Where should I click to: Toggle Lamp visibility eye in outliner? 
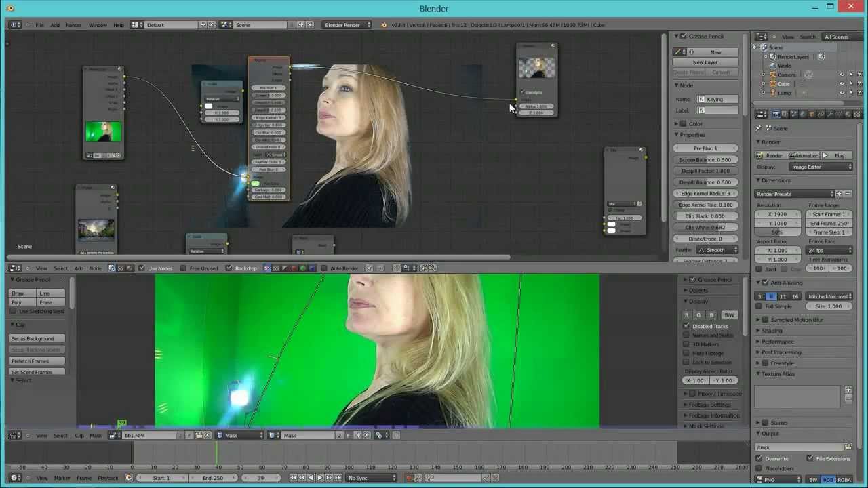(842, 93)
